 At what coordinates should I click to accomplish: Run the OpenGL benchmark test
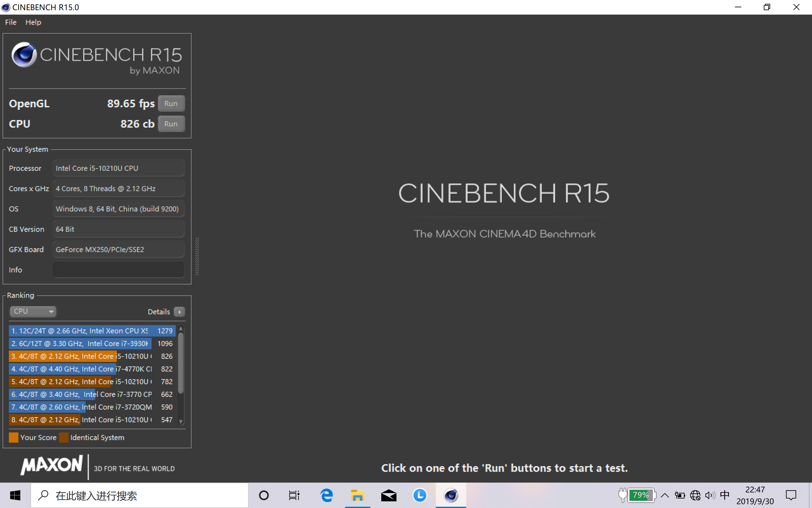[x=171, y=104]
